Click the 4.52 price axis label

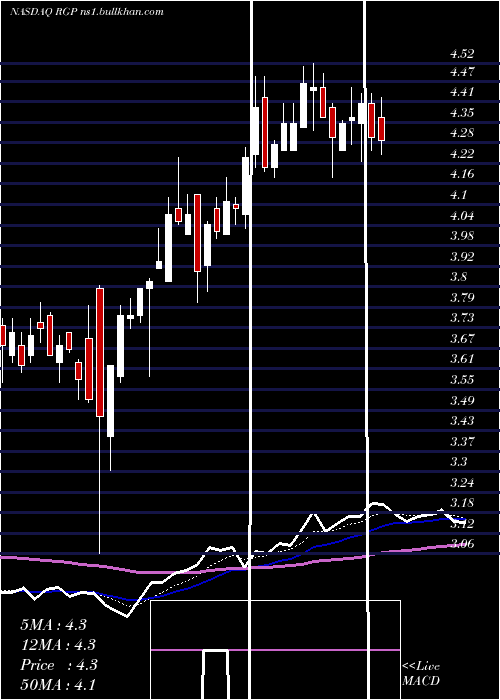462,54
